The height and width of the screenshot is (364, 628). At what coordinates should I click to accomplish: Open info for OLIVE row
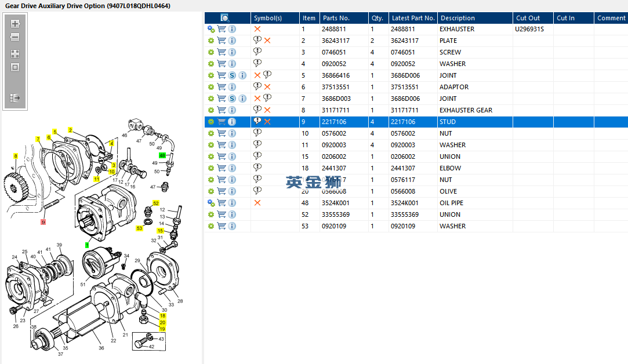[232, 191]
